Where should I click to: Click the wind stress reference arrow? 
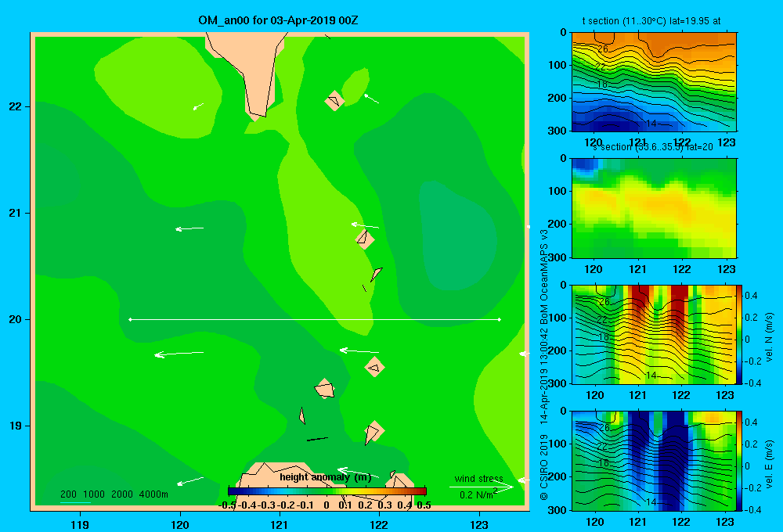(482, 487)
